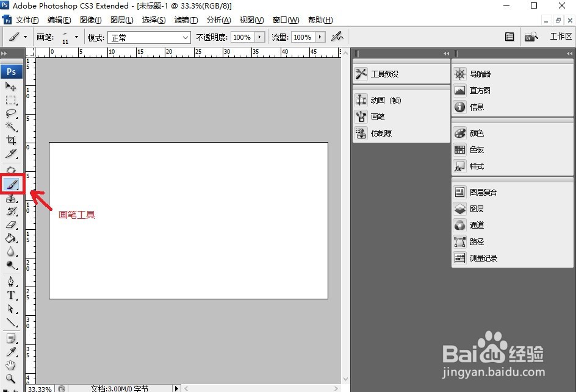The width and height of the screenshot is (576, 392).
Task: Open the status bar info arrow menu
Action: (176, 388)
